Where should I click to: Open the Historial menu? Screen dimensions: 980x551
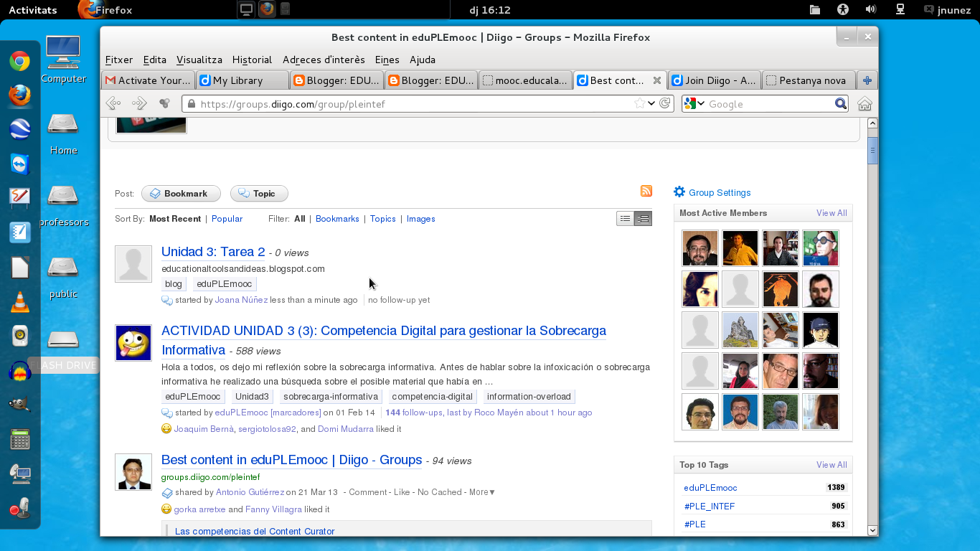pos(252,60)
